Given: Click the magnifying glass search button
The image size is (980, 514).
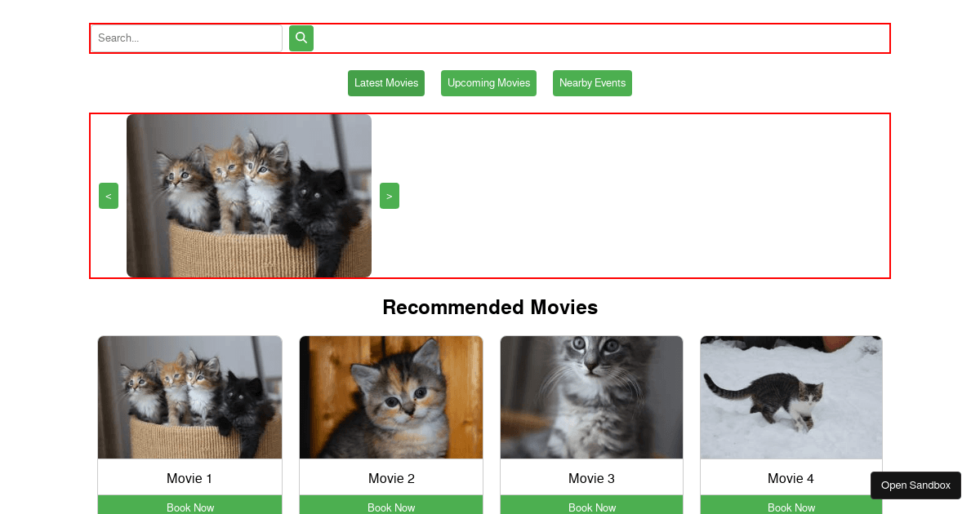Looking at the screenshot, I should tap(301, 38).
